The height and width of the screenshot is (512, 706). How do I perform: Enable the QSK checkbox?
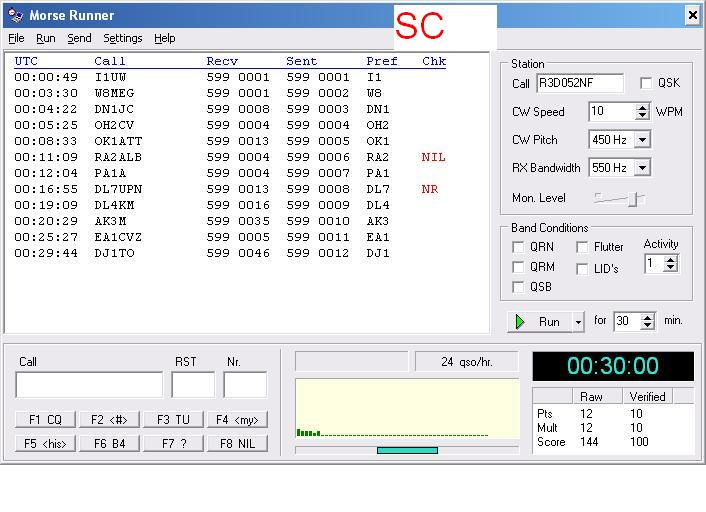click(646, 84)
